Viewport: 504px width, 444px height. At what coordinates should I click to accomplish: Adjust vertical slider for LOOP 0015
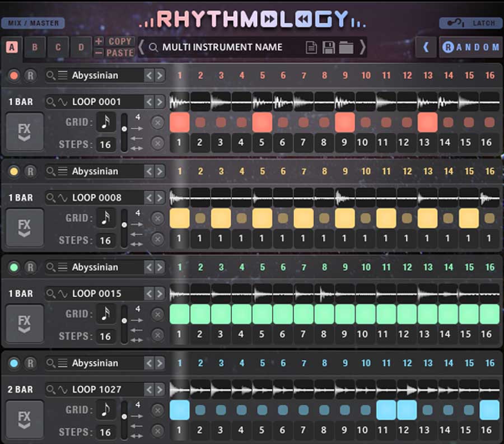pyautogui.click(x=124, y=324)
